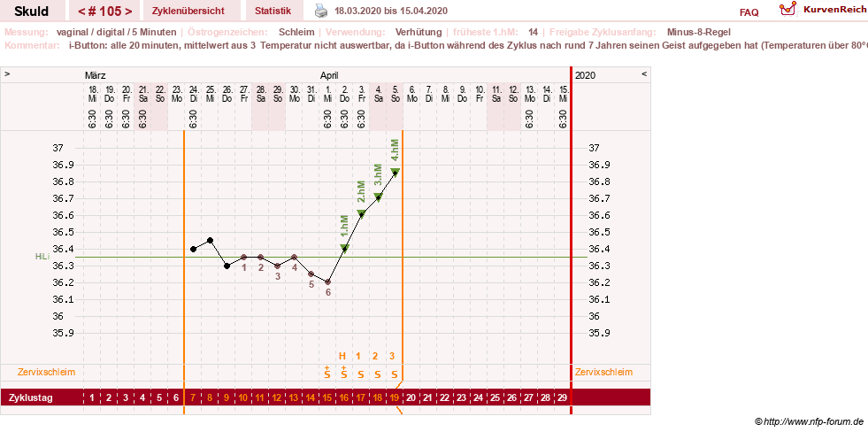This screenshot has height=432, width=868.
Task: Click the mucus S symbol on day 17
Action: (361, 374)
